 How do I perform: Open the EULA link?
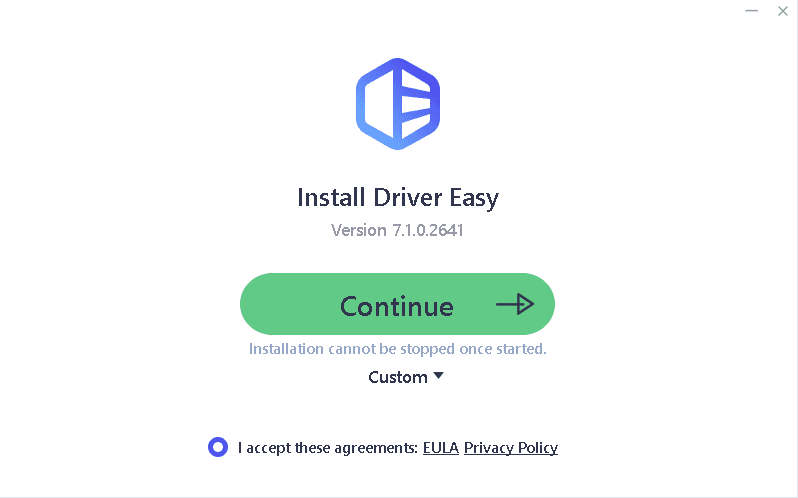440,448
